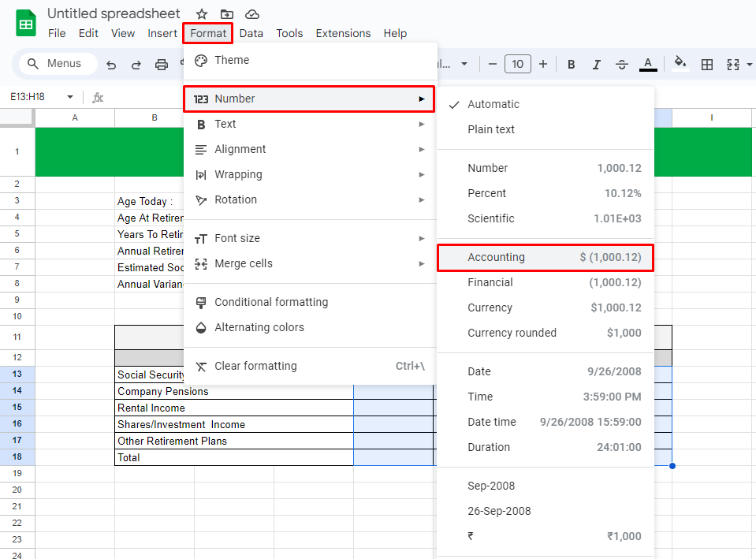Select the Date 9/26/2008 format

[x=546, y=371]
